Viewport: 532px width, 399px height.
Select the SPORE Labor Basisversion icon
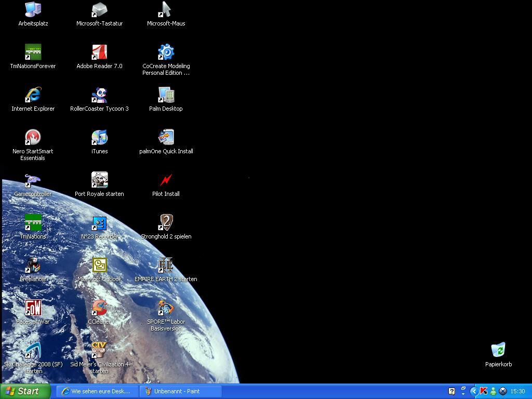click(x=166, y=308)
